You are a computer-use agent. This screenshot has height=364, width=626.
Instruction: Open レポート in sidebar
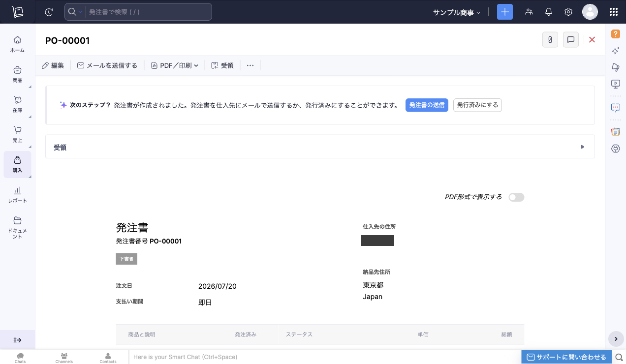[x=17, y=194]
